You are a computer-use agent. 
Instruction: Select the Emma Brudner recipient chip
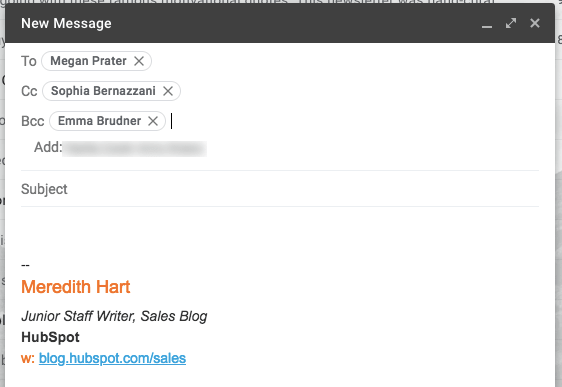click(x=99, y=121)
